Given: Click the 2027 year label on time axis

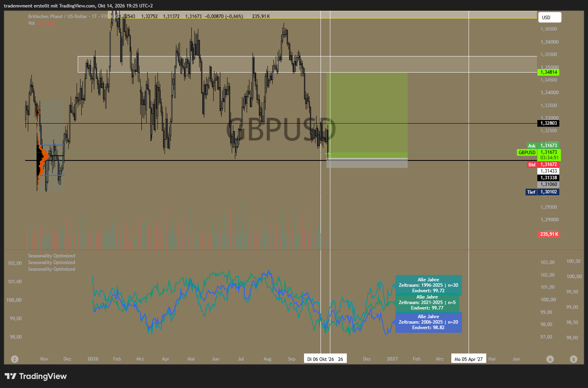Looking at the screenshot, I should pos(392,359).
